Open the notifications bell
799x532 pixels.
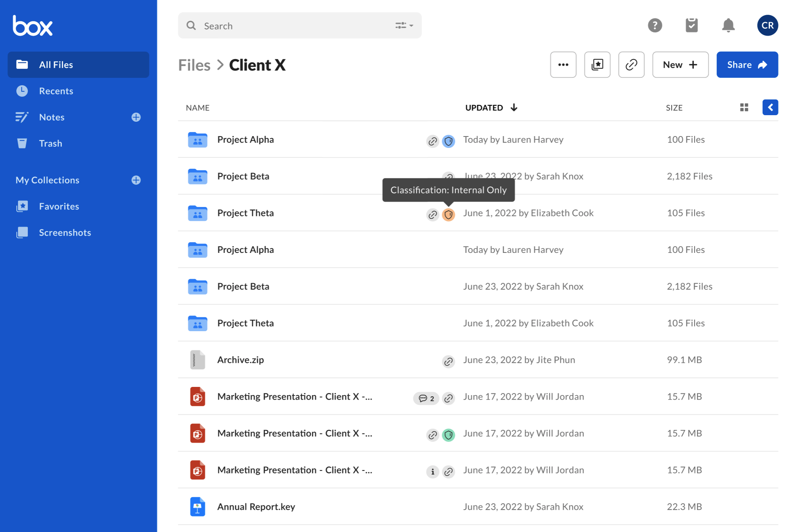[x=728, y=25]
